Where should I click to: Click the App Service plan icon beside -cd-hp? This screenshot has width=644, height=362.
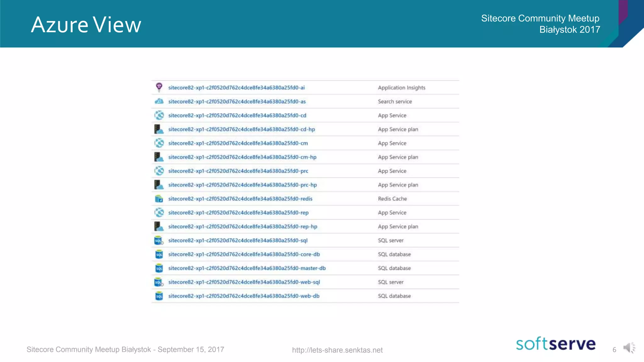(x=159, y=129)
